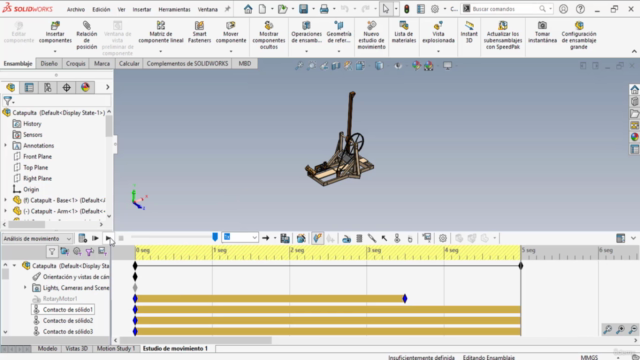
Task: Expand Geometría de referencia dropdown arrow
Action: [x=339, y=51]
